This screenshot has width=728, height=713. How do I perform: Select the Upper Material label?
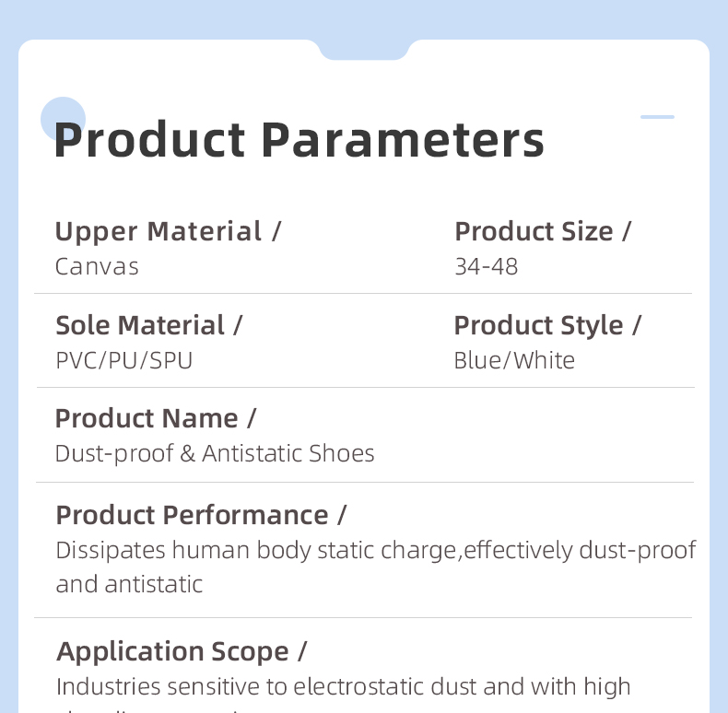point(168,232)
